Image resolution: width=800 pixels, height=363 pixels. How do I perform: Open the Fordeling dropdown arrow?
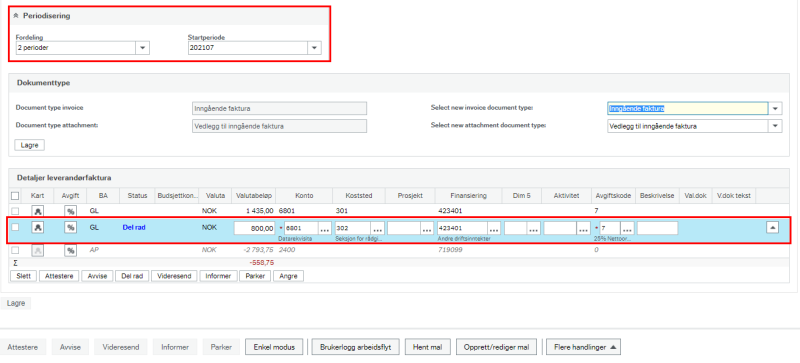pyautogui.click(x=142, y=48)
